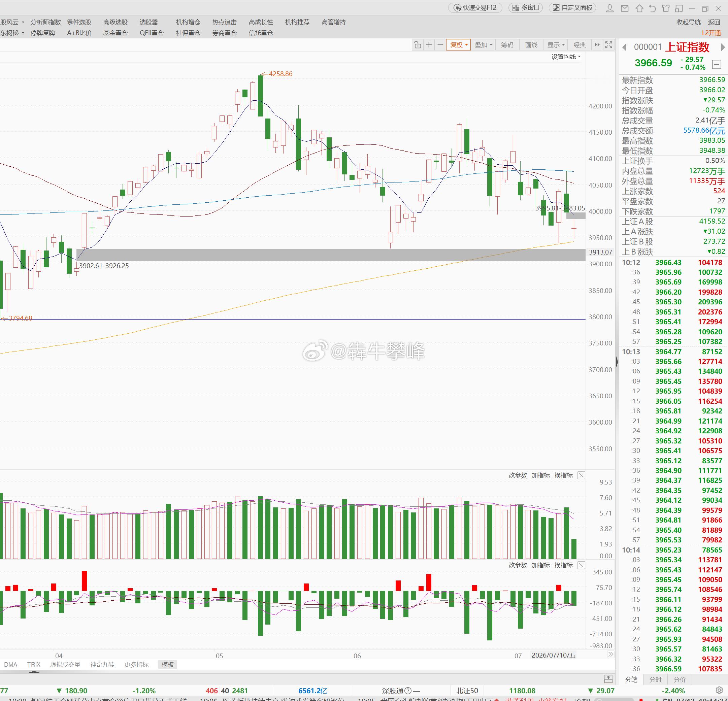Toggle the 筹码 chip distribution panel

(x=507, y=45)
